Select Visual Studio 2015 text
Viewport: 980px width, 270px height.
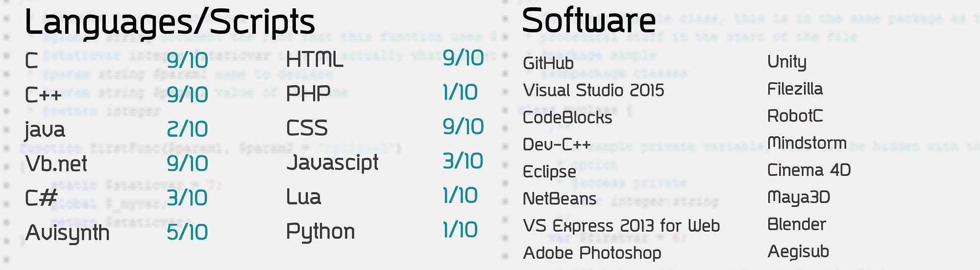[593, 90]
